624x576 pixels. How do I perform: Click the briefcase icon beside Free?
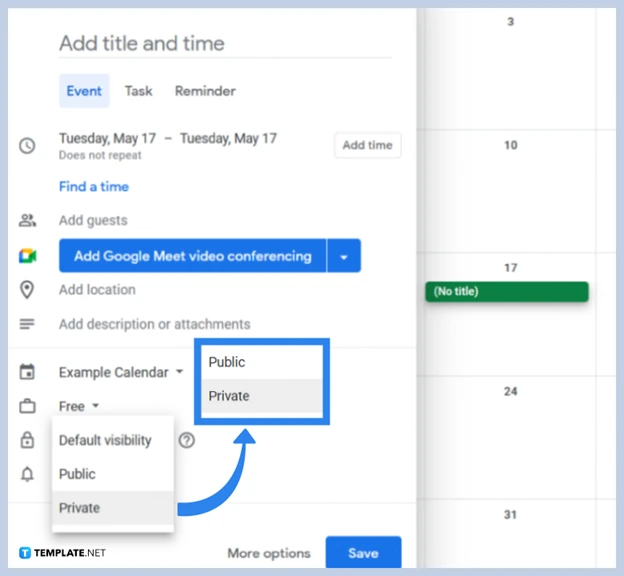point(27,406)
